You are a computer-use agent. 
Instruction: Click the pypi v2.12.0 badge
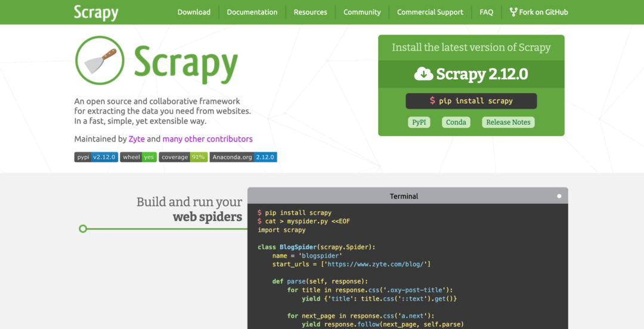click(x=96, y=157)
